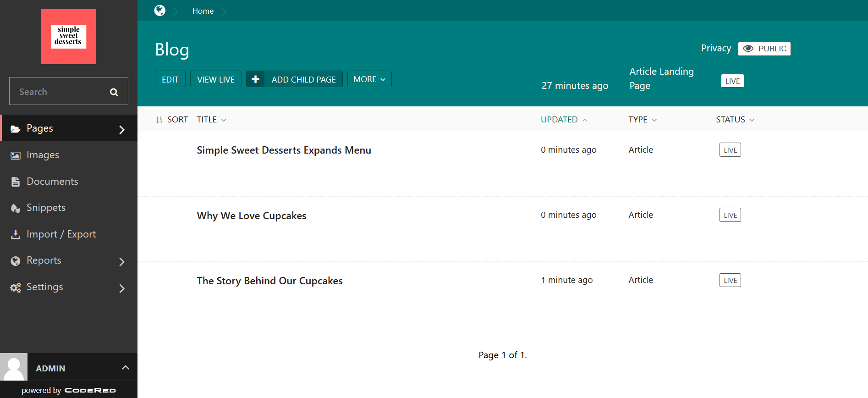868x398 pixels.
Task: Click the globe root icon in breadcrumb
Action: (x=159, y=11)
